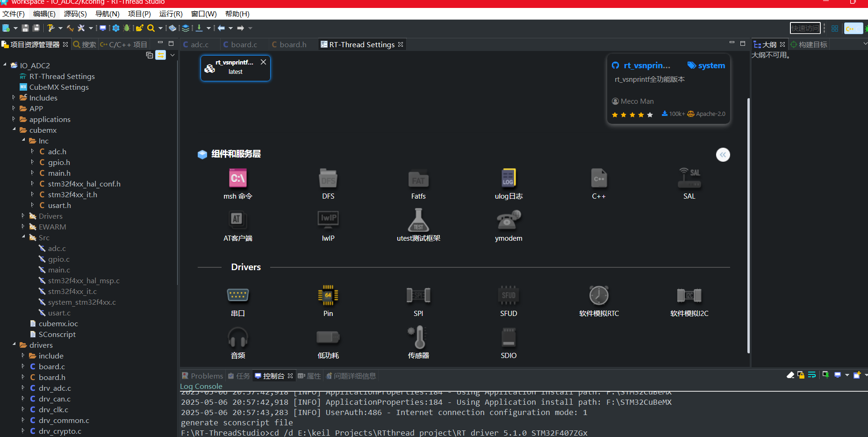Open the 源码(S) menu
This screenshot has width=868, height=437.
click(x=75, y=14)
